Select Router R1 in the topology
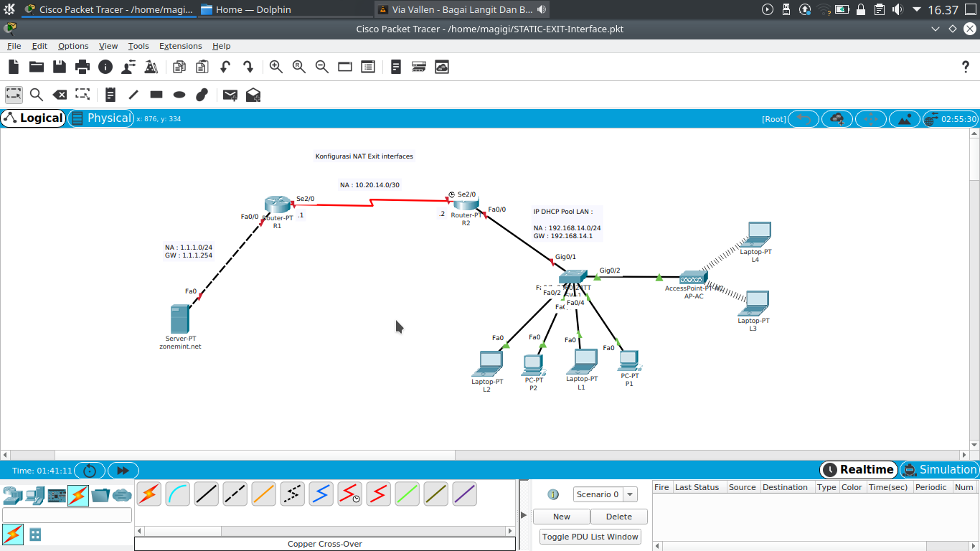Screen dimensions: 980x551 [x=277, y=204]
